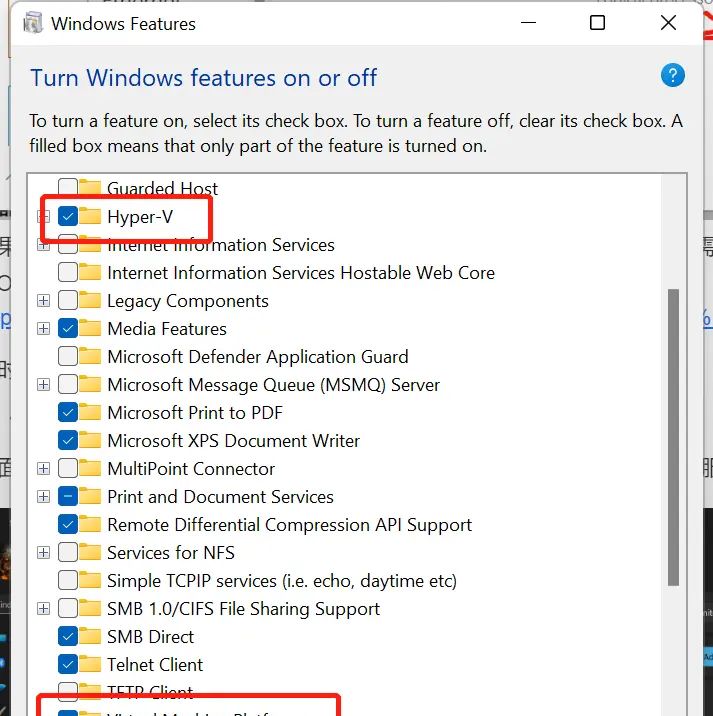The width and height of the screenshot is (713, 716).
Task: Check the Simple TCPIP services checkbox
Action: point(68,580)
